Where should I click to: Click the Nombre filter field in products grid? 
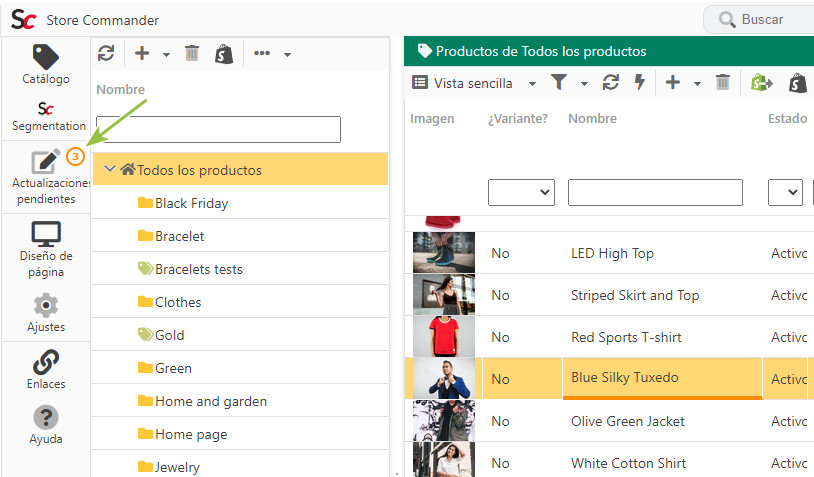655,193
